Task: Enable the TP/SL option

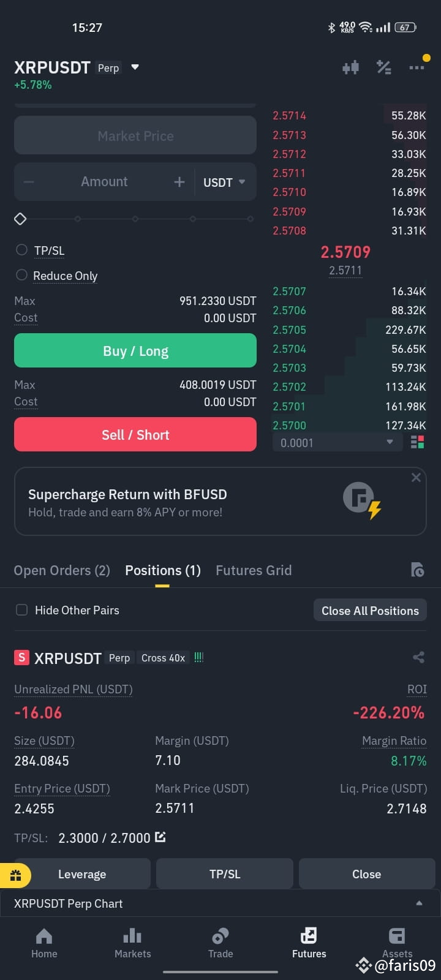Action: click(x=21, y=250)
